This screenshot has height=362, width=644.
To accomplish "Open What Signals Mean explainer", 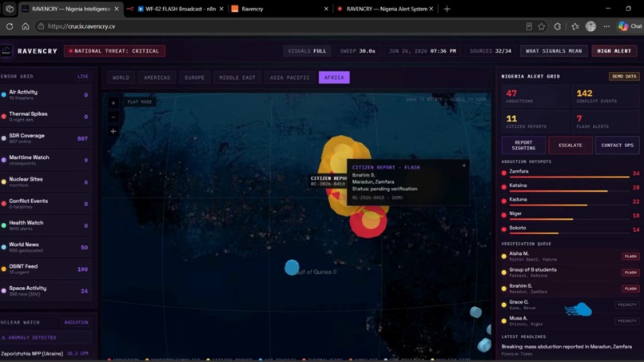I will point(554,51).
